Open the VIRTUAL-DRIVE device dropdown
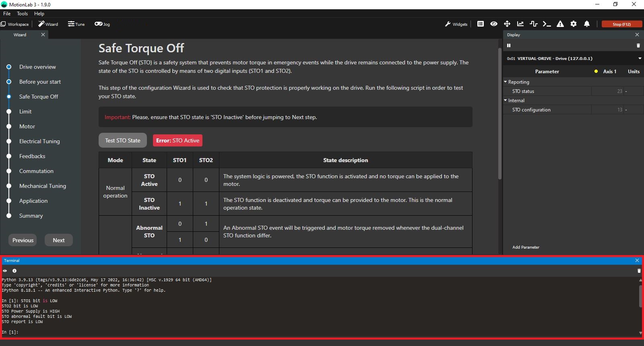644x346 pixels. 640,58
